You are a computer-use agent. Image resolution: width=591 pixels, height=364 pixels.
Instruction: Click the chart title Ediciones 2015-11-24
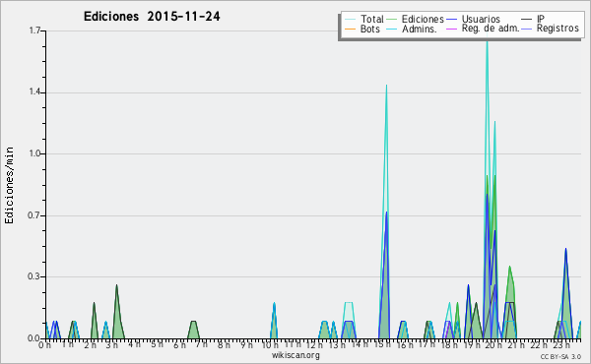[152, 17]
